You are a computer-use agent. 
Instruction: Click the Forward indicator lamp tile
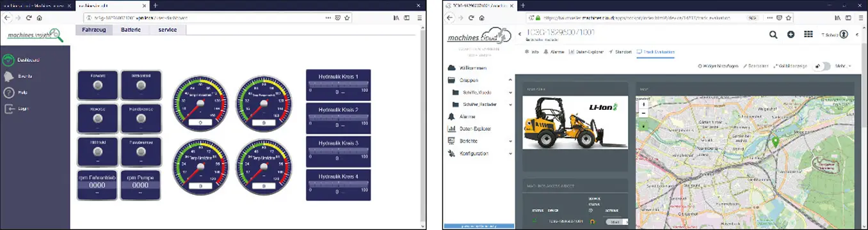point(97,85)
